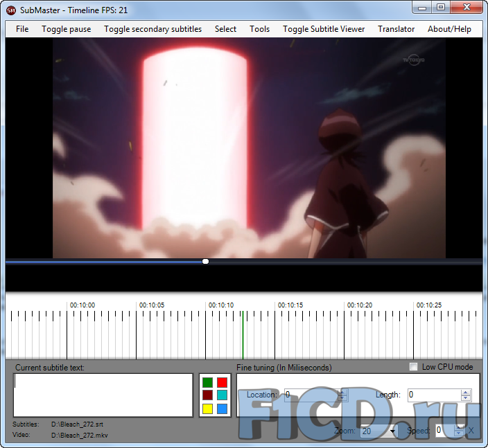This screenshot has width=488, height=448.
Task: Open the Select menu
Action: click(225, 29)
